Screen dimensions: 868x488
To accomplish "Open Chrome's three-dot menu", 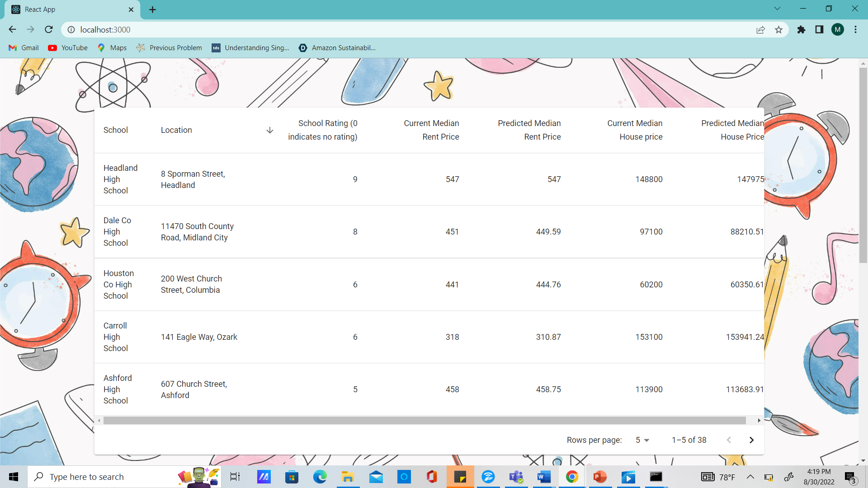I will [855, 30].
